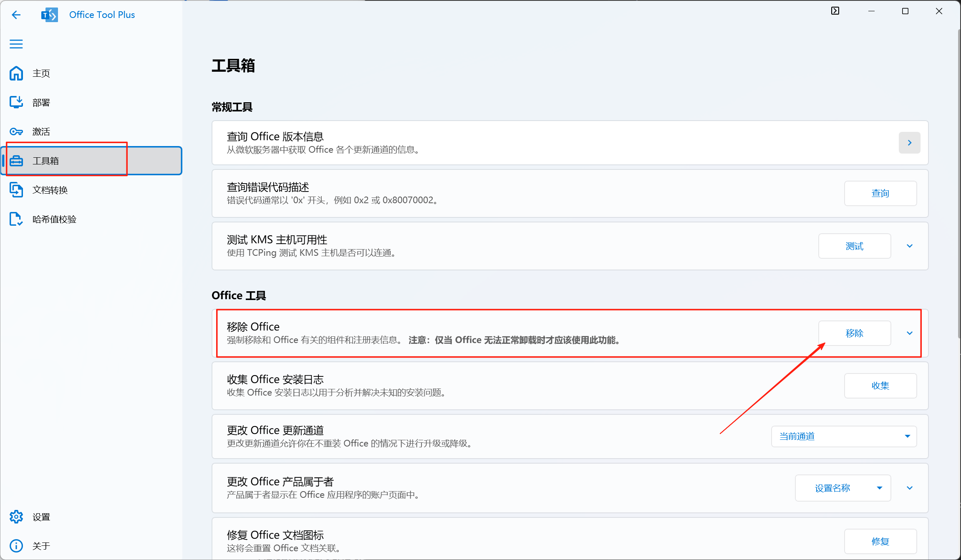Click the hash check icon for 哈希值校验

(x=16, y=219)
